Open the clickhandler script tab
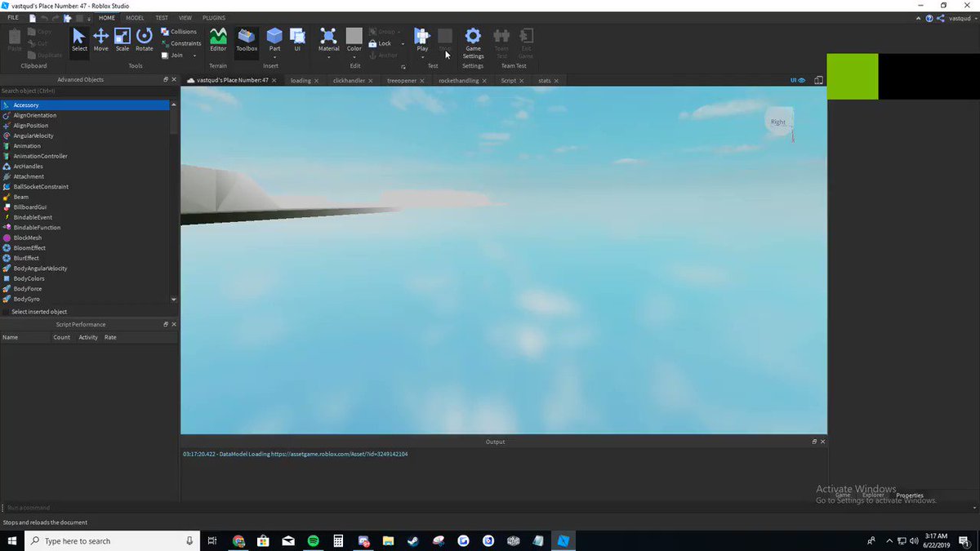The height and width of the screenshot is (551, 980). (349, 81)
